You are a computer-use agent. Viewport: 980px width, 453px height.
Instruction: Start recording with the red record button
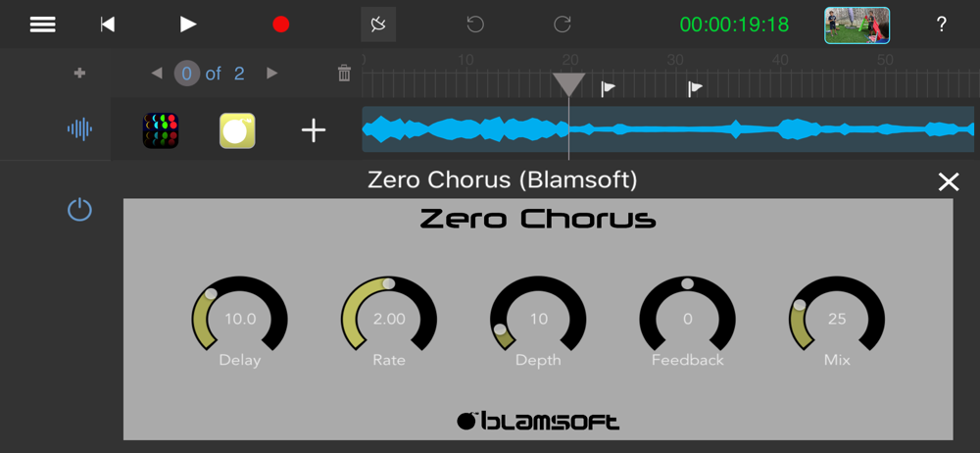[x=281, y=25]
